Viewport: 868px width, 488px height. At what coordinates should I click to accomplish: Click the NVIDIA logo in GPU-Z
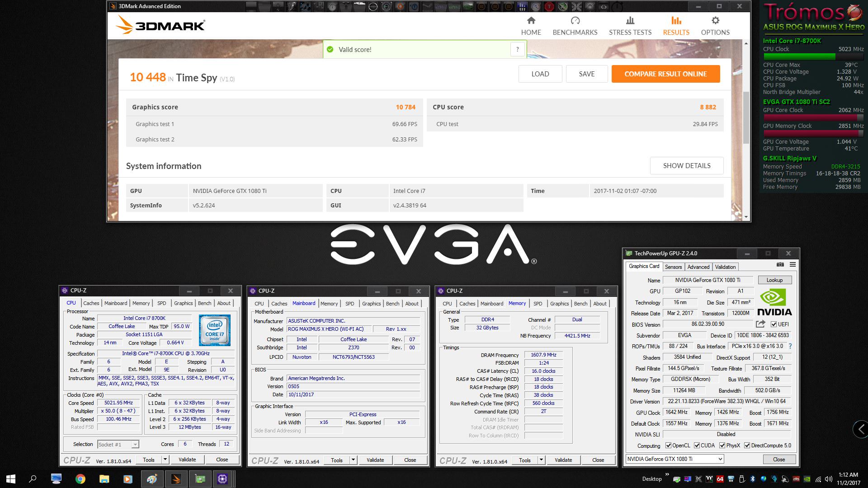[x=774, y=302]
